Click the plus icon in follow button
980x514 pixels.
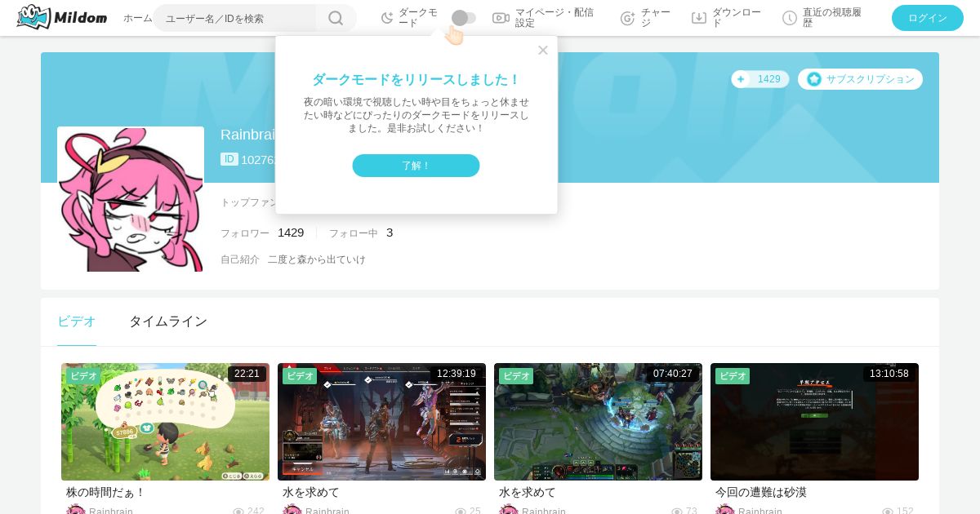coord(741,79)
